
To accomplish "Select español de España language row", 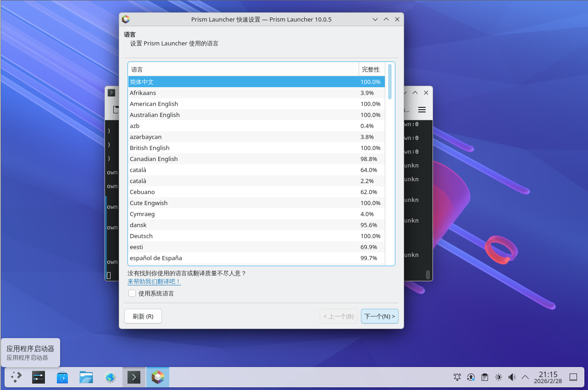I will pyautogui.click(x=256, y=258).
